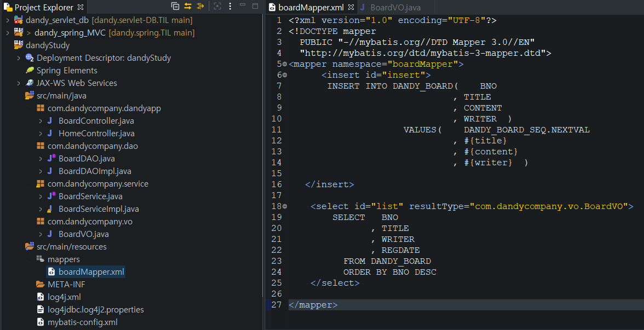The image size is (644, 330).
Task: Close the Project Explorer view tab
Action: [81, 7]
